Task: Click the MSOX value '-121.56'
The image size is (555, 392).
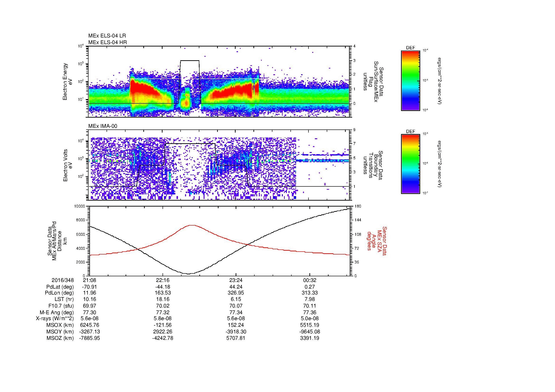Action: pyautogui.click(x=163, y=325)
